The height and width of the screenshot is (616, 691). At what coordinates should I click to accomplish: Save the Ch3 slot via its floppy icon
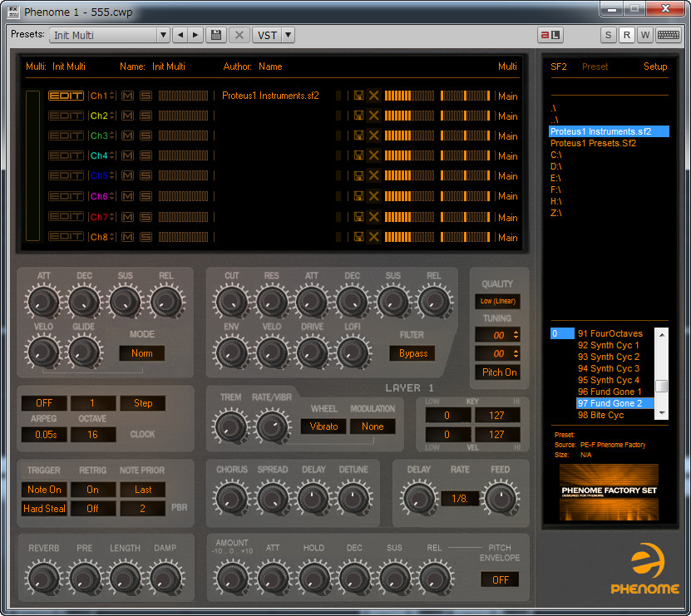(358, 136)
